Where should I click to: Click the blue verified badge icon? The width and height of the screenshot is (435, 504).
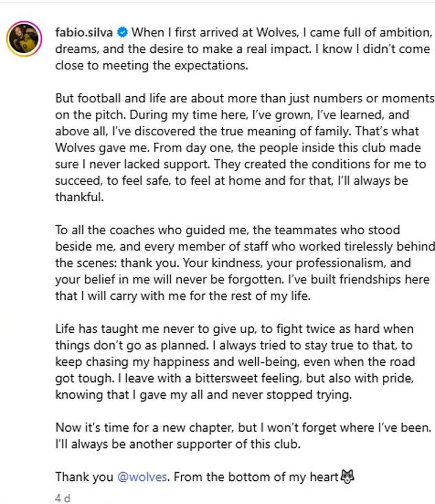[122, 32]
